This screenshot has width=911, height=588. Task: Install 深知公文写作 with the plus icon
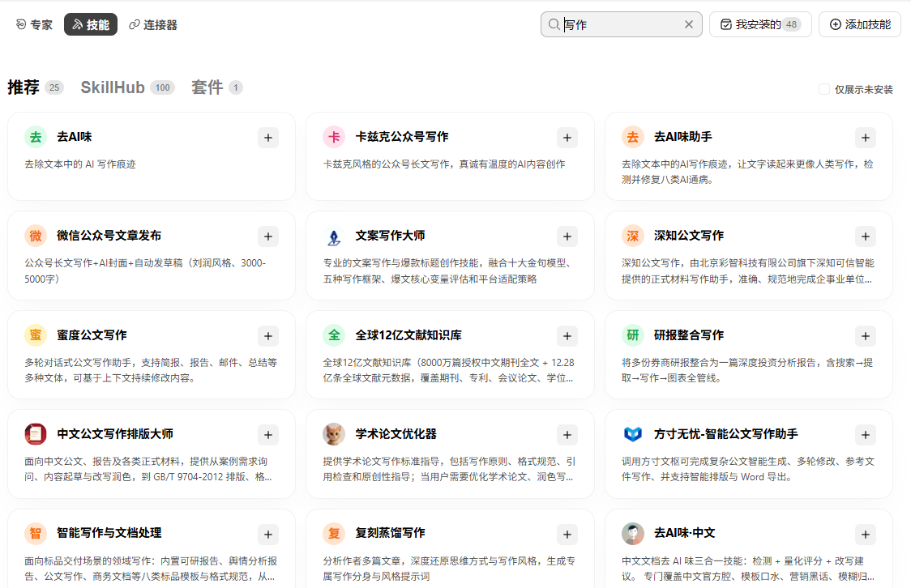[865, 236]
